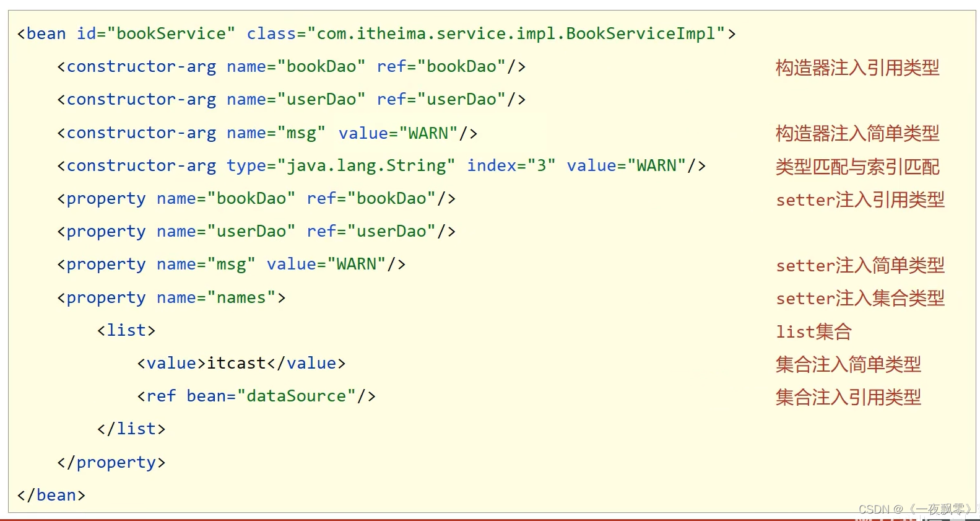Select the constructor-arg bookDao ref line
The image size is (980, 521).
pyautogui.click(x=291, y=66)
